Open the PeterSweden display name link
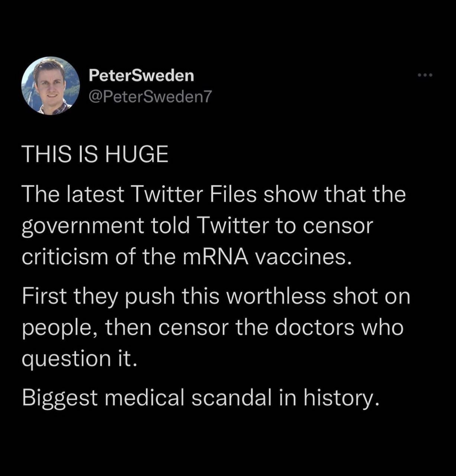456x476 pixels. [x=141, y=75]
